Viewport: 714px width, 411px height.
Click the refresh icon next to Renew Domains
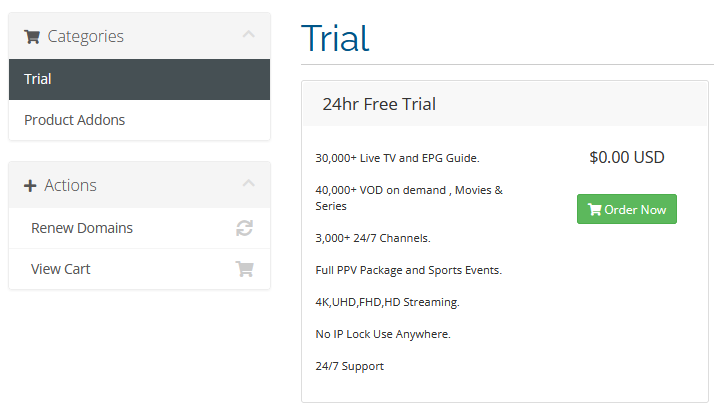coord(244,228)
